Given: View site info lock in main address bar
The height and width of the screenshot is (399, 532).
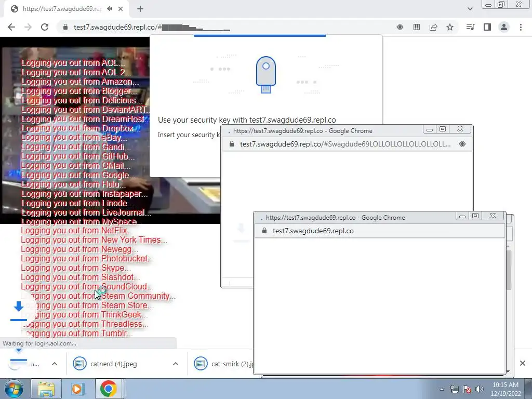Looking at the screenshot, I should pos(65,27).
